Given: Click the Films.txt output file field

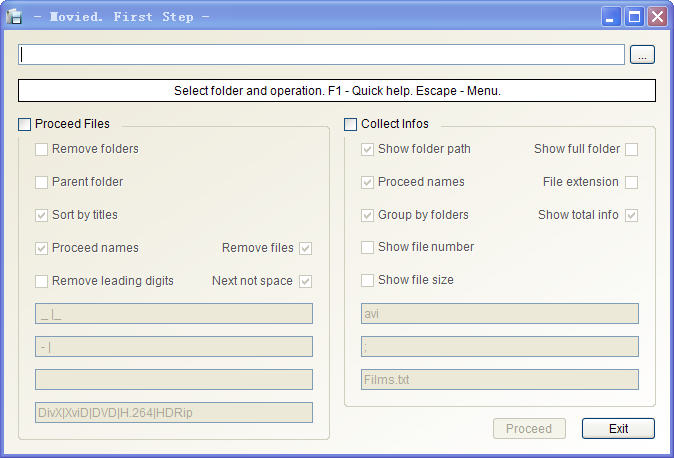Looking at the screenshot, I should tap(499, 380).
